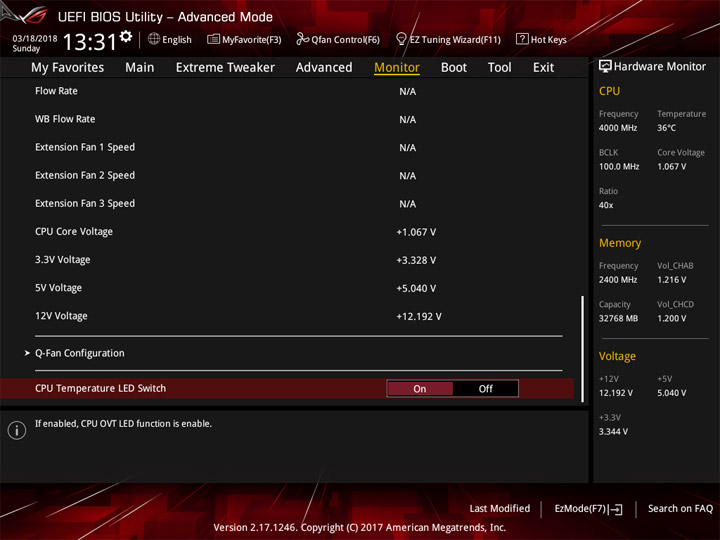The width and height of the screenshot is (720, 540).
Task: Click the MyFavorite list icon
Action: pos(213,39)
